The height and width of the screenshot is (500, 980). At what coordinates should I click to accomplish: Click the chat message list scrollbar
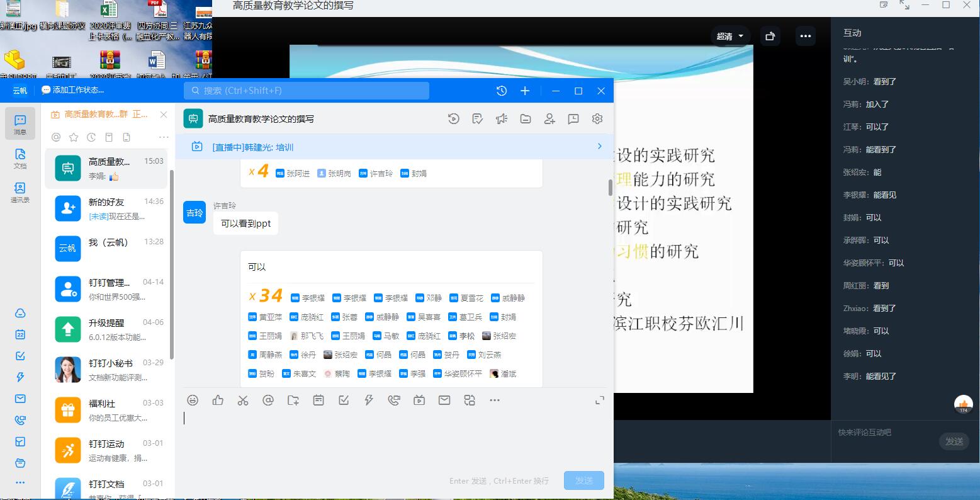coord(610,187)
